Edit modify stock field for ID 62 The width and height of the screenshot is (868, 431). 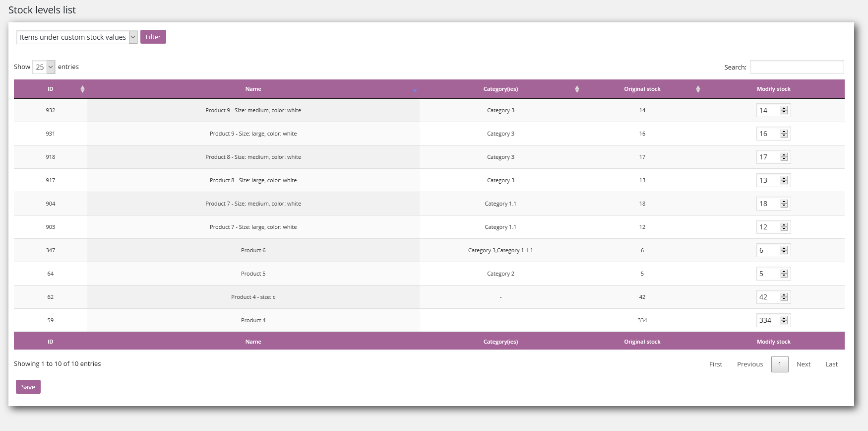tap(773, 297)
